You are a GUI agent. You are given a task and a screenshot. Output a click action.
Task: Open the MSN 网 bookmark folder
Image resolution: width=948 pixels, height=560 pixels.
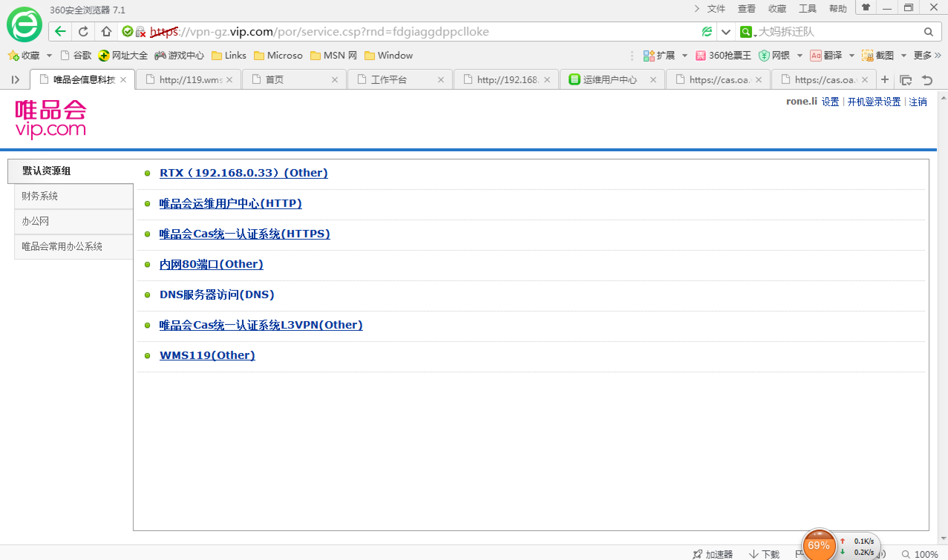tap(334, 56)
